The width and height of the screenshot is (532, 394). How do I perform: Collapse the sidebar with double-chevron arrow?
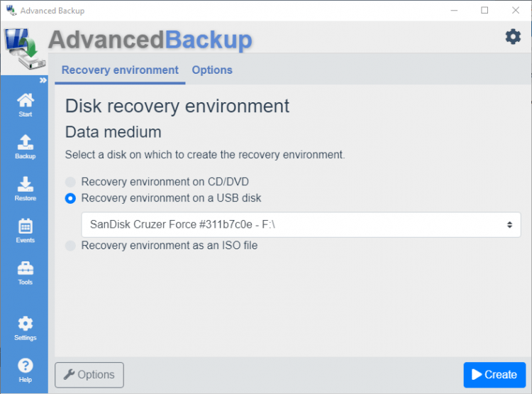[x=43, y=80]
